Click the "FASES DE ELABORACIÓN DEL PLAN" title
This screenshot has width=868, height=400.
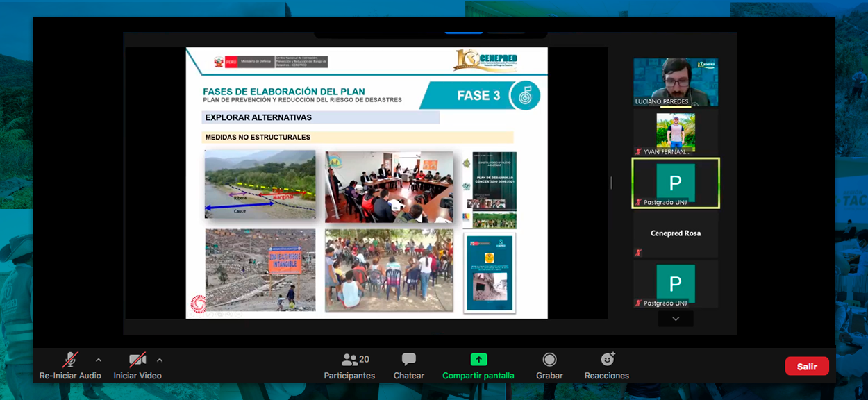click(284, 92)
